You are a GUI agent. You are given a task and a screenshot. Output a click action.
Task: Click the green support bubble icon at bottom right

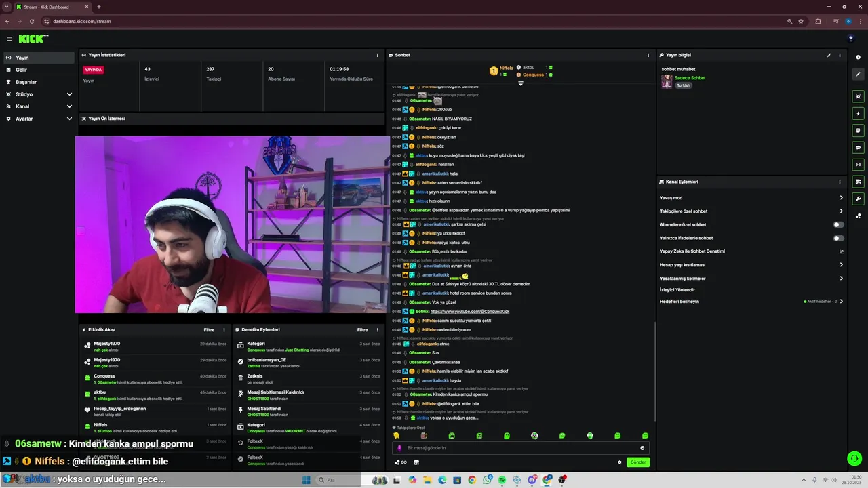[x=854, y=459]
